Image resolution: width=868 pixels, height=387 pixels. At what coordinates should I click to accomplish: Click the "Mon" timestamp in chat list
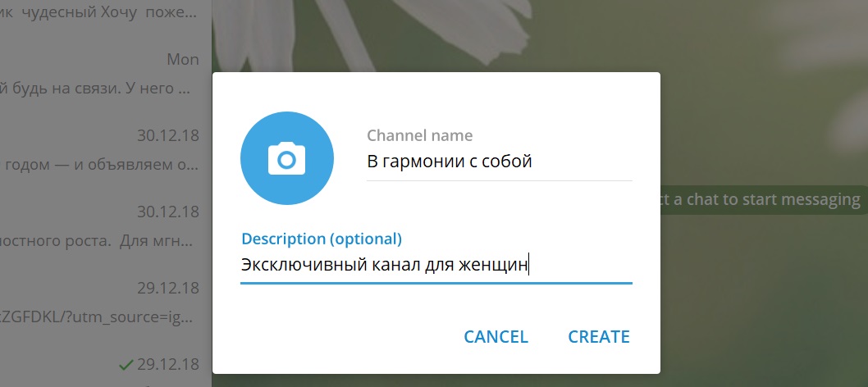tap(182, 59)
